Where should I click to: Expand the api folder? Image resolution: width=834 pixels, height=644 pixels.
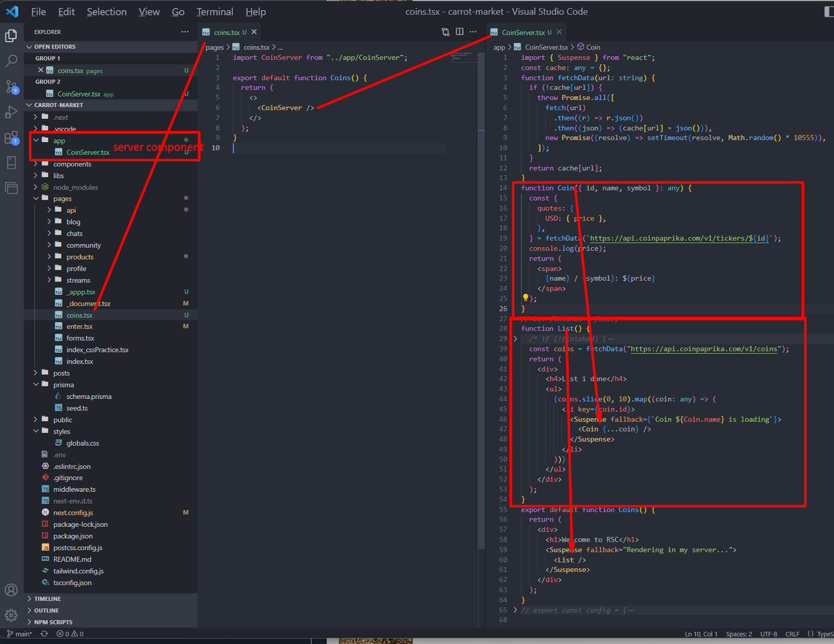pyautogui.click(x=111, y=210)
